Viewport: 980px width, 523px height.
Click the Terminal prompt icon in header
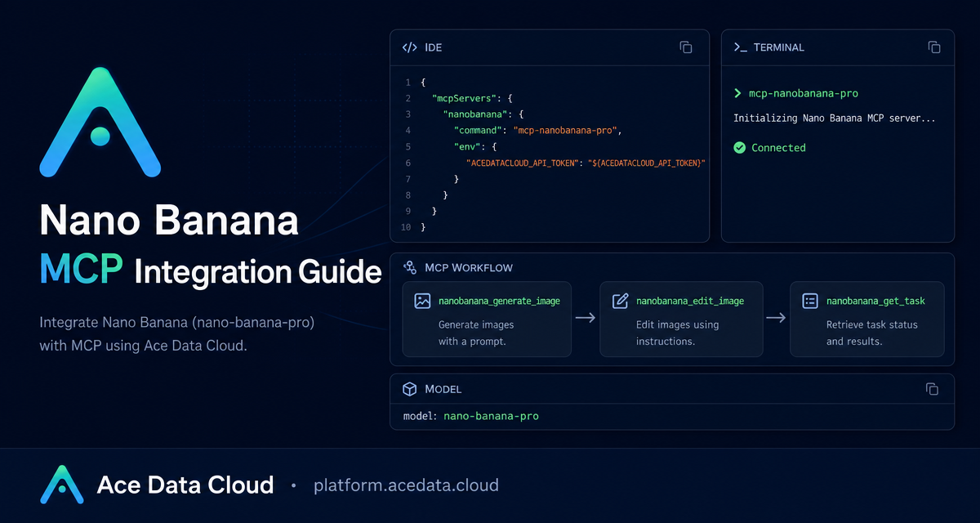(741, 47)
